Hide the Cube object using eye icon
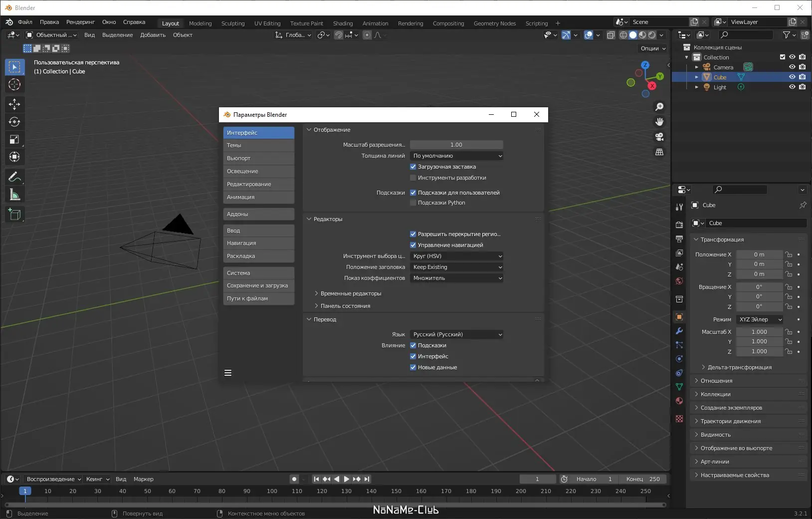This screenshot has height=519, width=812. (x=792, y=77)
